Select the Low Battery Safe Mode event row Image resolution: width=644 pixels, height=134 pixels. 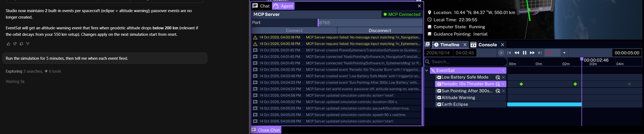click(x=471, y=77)
